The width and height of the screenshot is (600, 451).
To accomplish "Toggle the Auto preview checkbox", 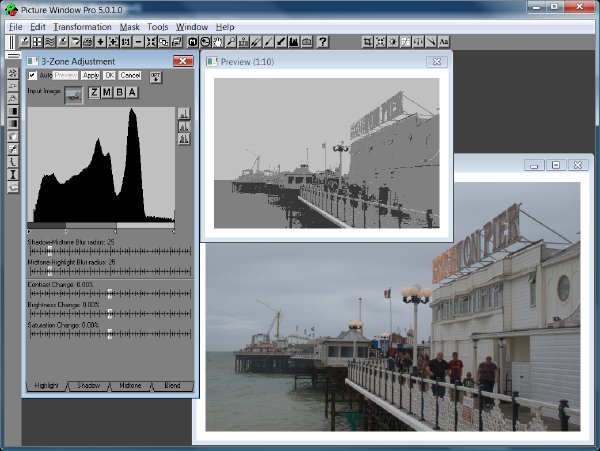I will click(33, 75).
